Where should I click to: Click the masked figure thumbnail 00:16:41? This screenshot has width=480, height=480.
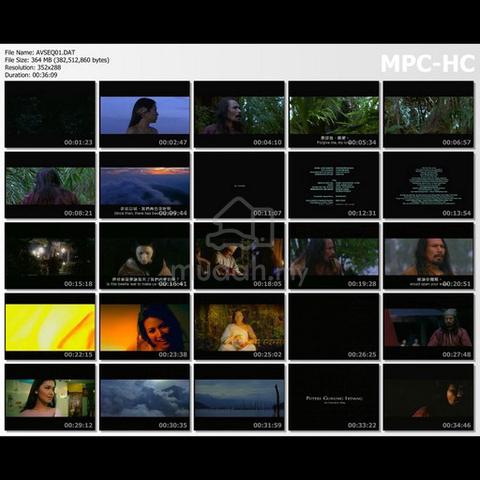tap(145, 256)
